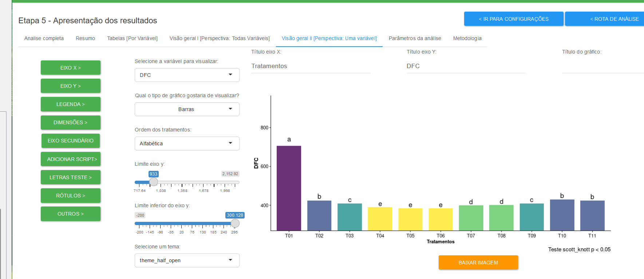
Task: Open the variable selection dropdown showing DFC
Action: click(x=187, y=75)
